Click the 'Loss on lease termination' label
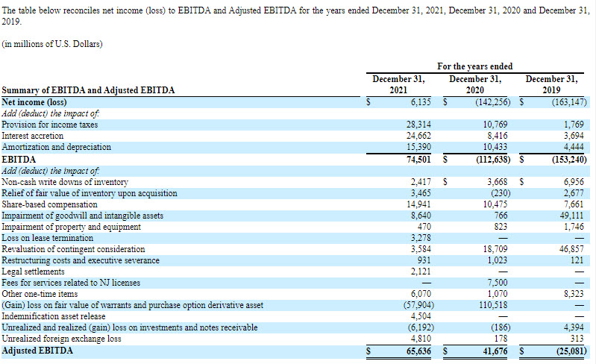 click(x=48, y=237)
